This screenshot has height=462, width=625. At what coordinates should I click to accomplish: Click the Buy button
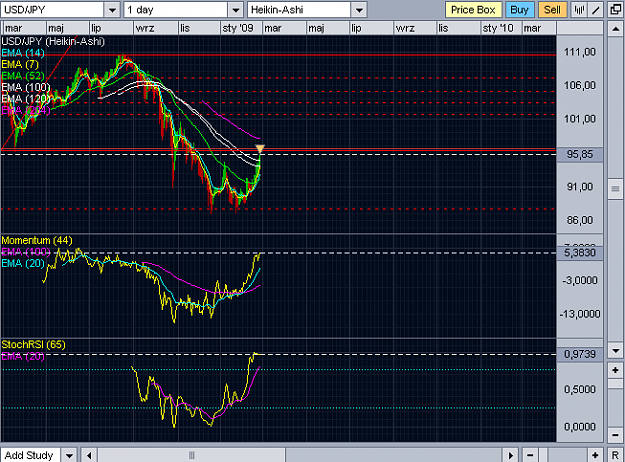519,10
